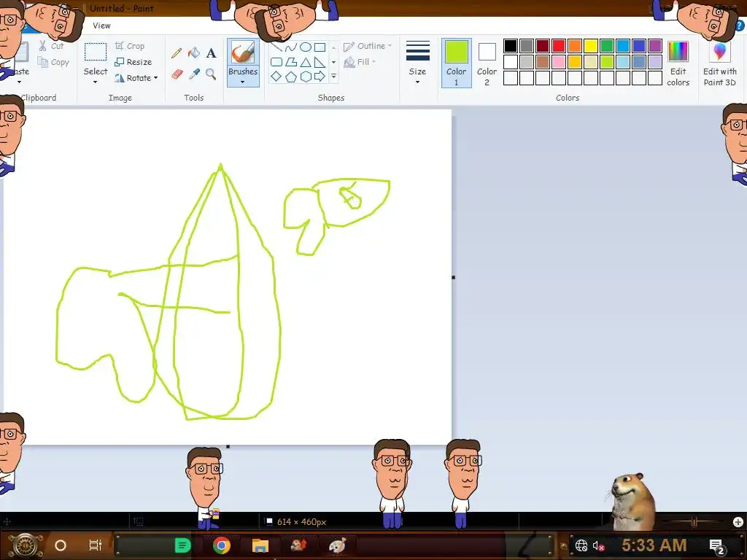Select the Color picker eyedropper tool

[194, 74]
